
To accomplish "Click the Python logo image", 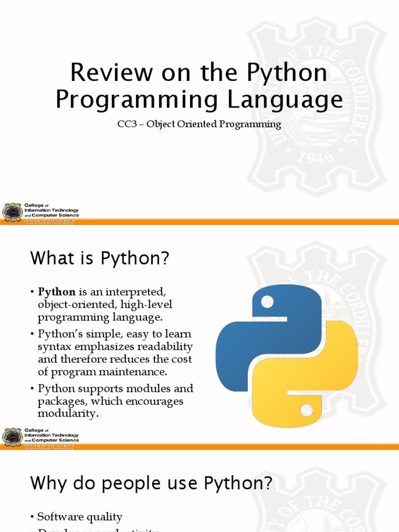I will (287, 355).
